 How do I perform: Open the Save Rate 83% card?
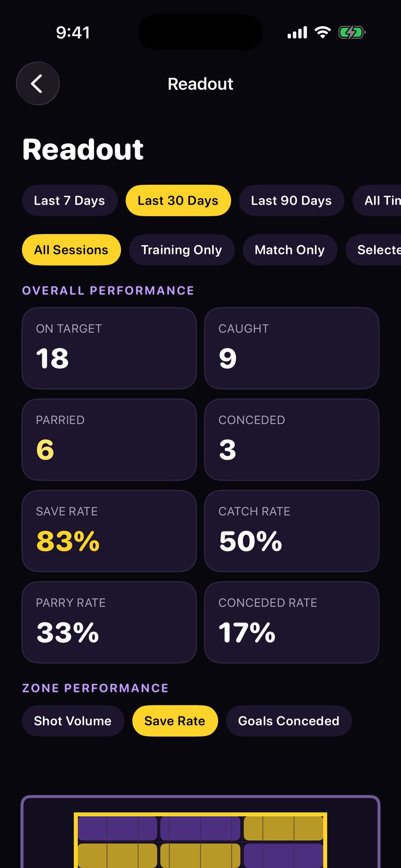(x=109, y=531)
